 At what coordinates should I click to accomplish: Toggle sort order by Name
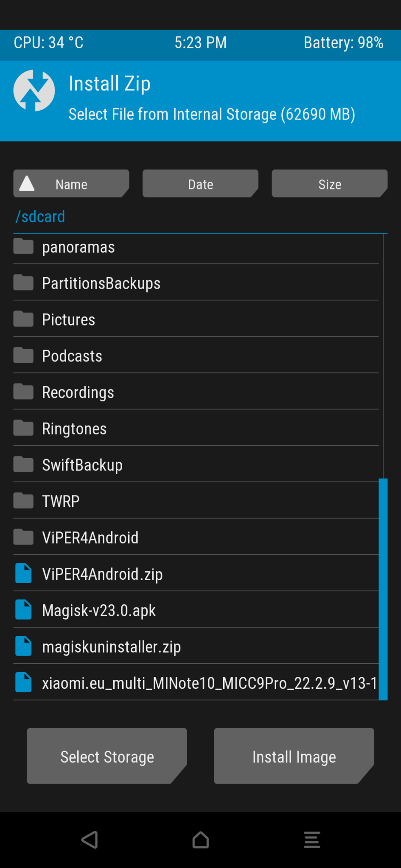[x=71, y=184]
